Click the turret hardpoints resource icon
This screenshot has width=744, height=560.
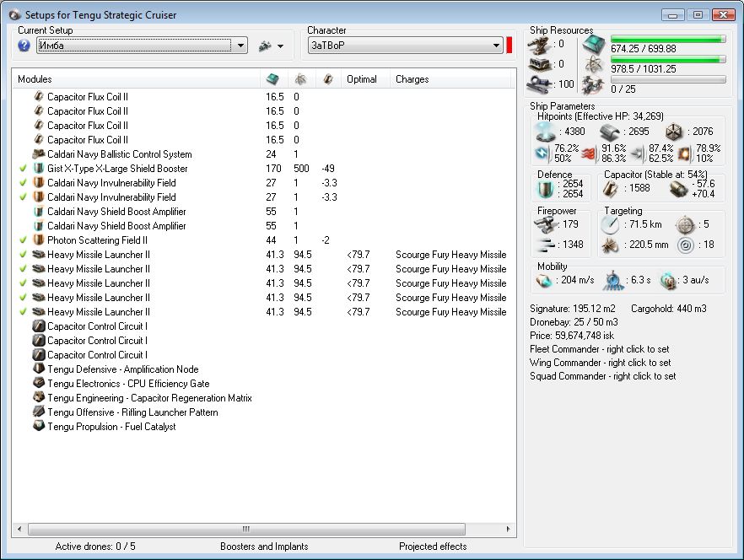[539, 45]
